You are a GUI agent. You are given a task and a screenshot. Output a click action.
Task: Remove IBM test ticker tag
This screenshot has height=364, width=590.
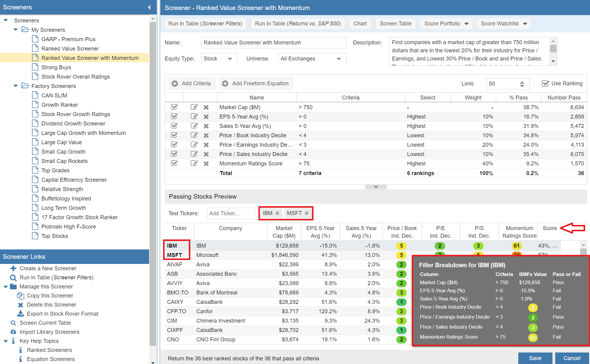[277, 213]
